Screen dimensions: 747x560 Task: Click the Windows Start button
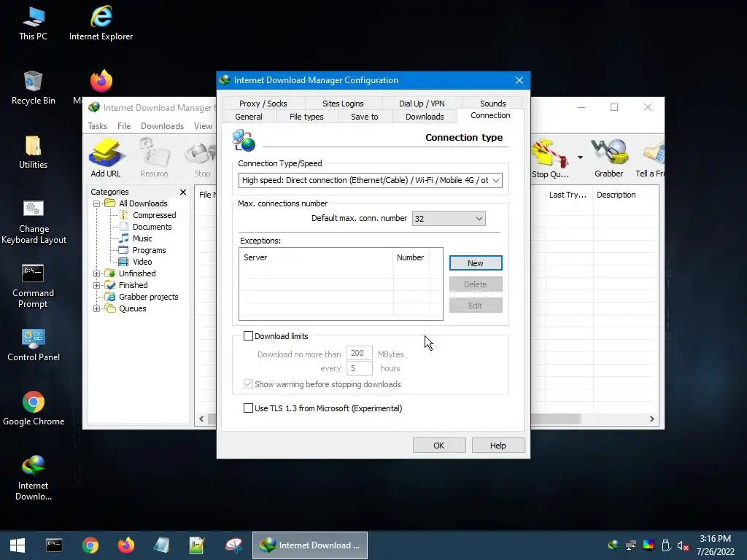point(18,545)
